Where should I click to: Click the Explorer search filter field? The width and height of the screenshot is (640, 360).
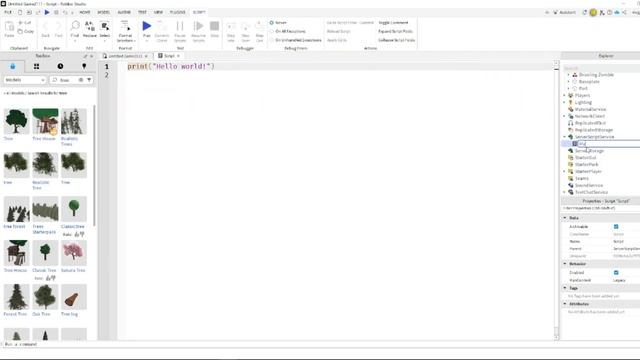click(x=601, y=68)
